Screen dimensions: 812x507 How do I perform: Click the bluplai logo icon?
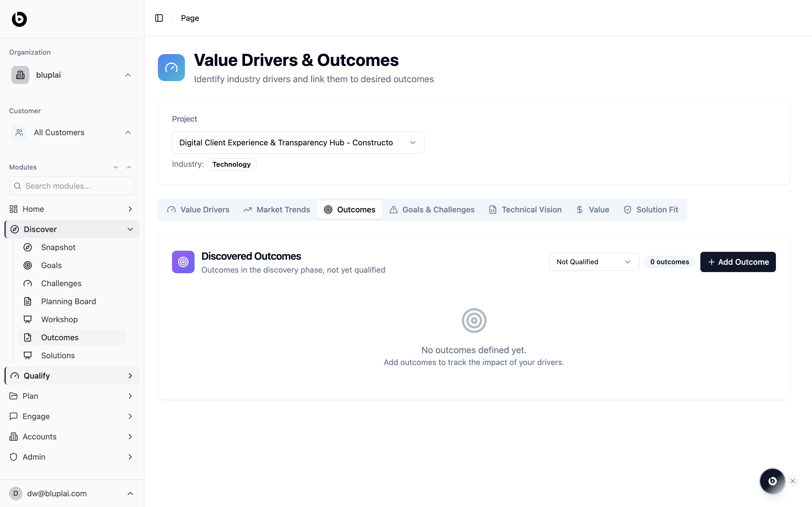click(19, 19)
